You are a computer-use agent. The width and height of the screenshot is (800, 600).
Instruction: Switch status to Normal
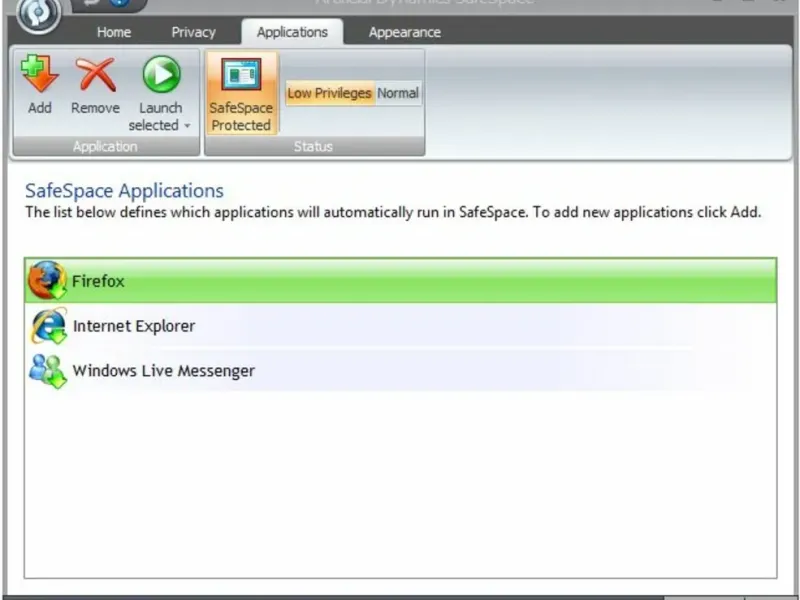[x=398, y=93]
